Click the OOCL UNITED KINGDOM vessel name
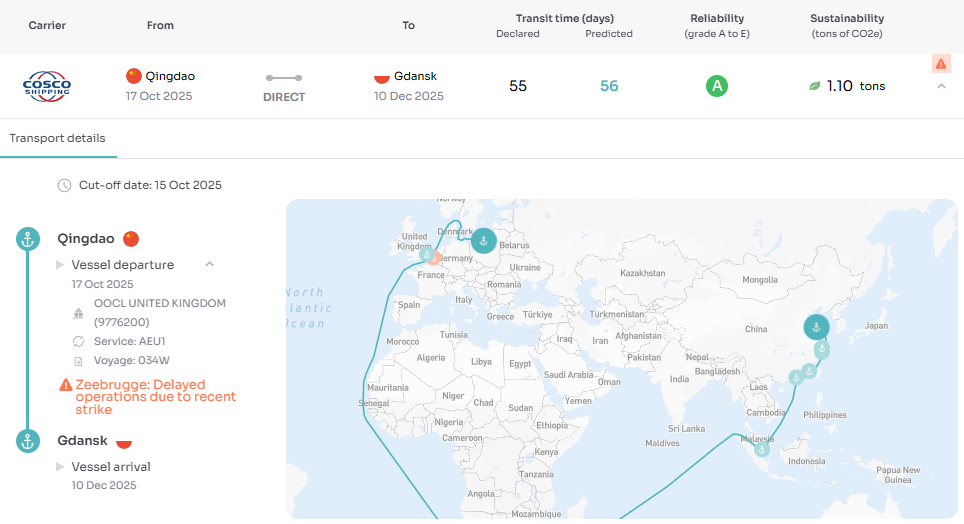This screenshot has width=964, height=524. pyautogui.click(x=159, y=303)
